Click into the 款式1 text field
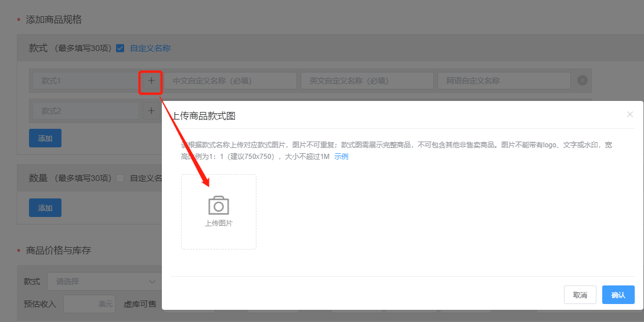644x322 pixels. click(85, 81)
